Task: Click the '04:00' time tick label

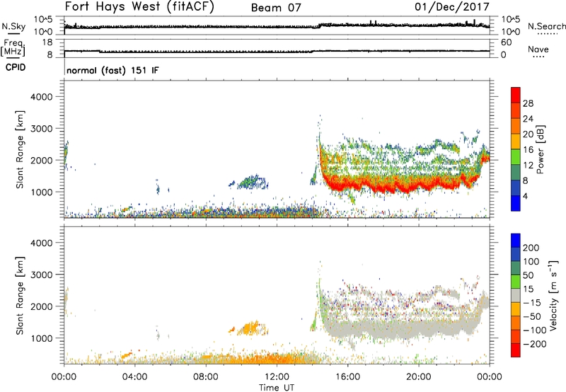Action: [134, 377]
